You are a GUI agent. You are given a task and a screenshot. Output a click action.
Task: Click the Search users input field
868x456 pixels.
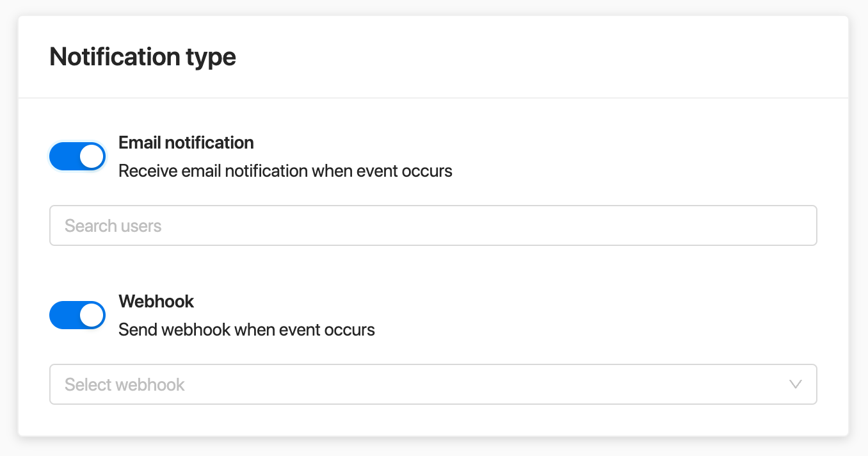pos(433,225)
